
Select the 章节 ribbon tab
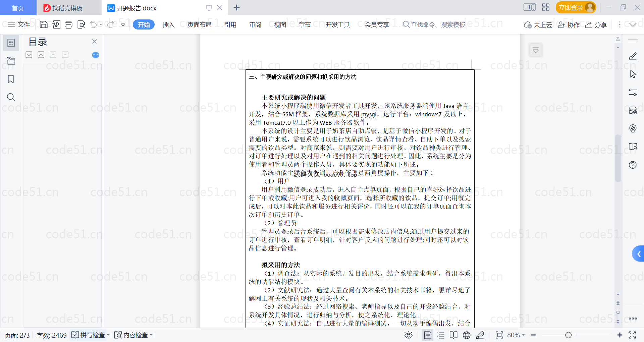point(305,24)
